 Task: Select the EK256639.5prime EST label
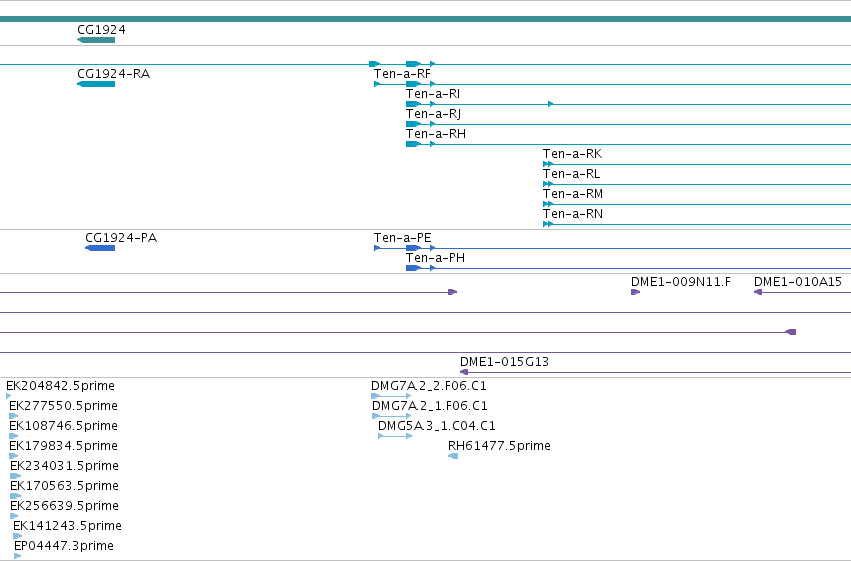[65, 506]
